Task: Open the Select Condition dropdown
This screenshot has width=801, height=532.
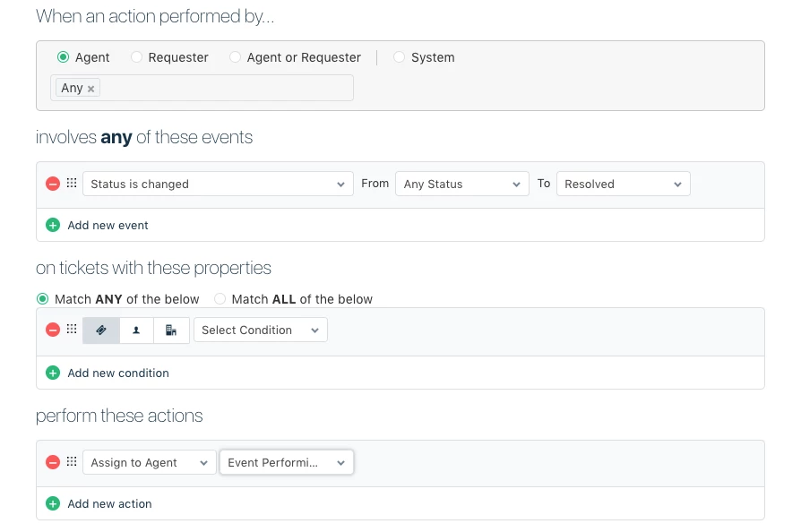Action: [x=260, y=330]
